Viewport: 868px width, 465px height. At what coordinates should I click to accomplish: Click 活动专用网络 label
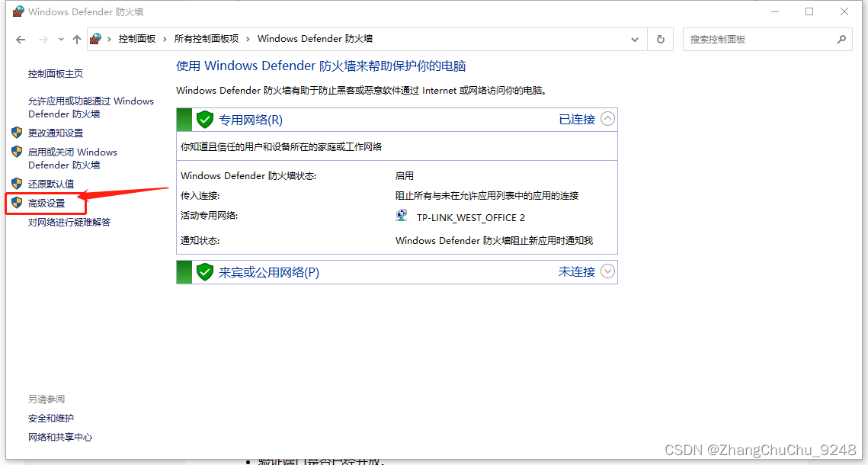(x=210, y=215)
